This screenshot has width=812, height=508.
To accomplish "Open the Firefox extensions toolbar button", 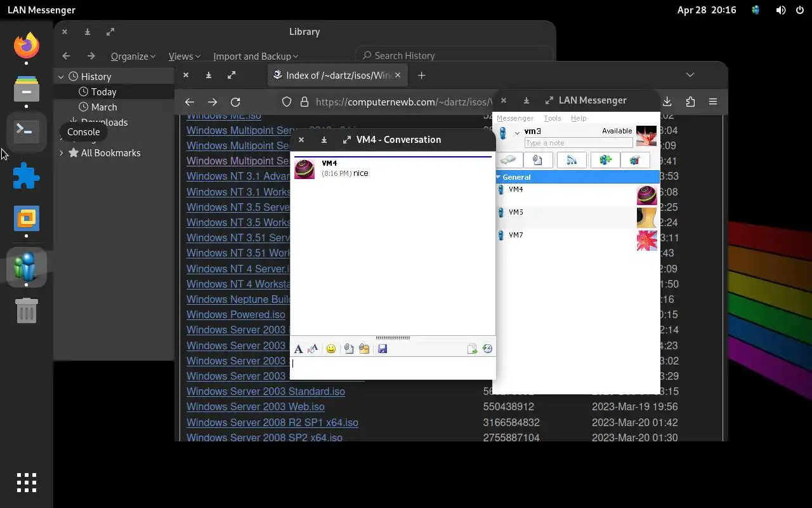I will tap(690, 102).
